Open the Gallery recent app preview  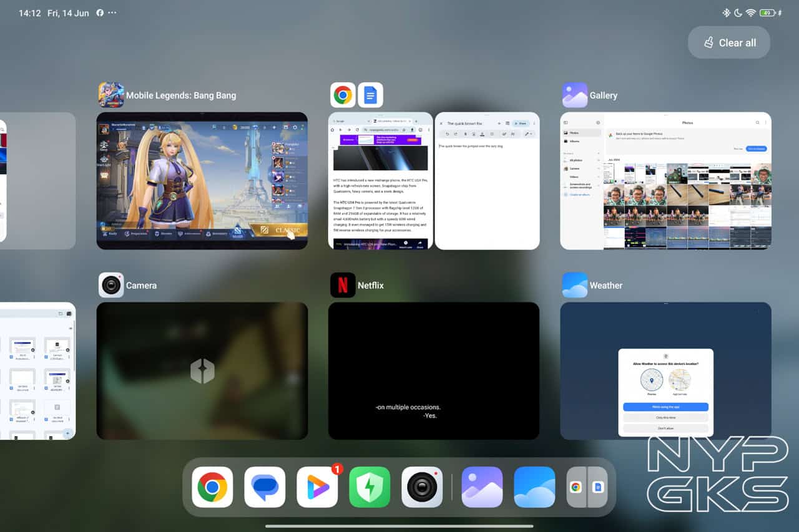(x=665, y=181)
